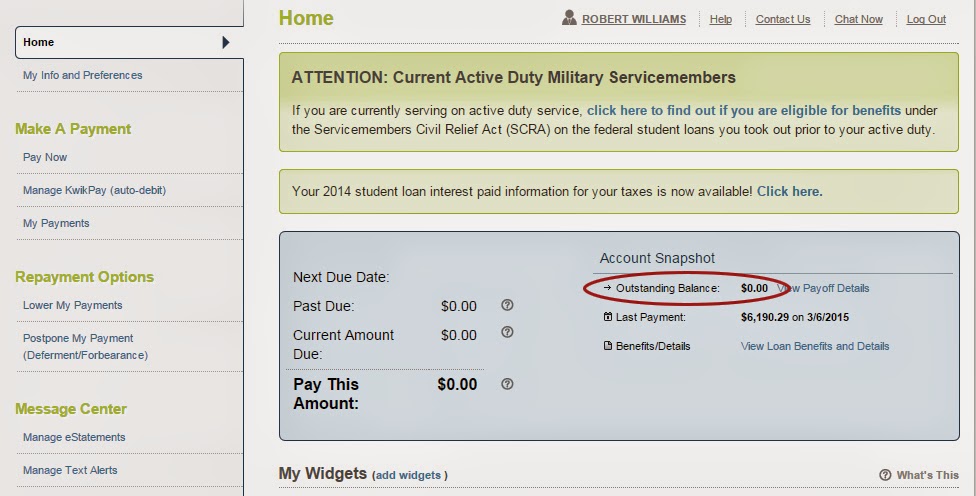Open Postpone My Payment (Deferment/Forbearance)
976x496 pixels.
(85, 347)
